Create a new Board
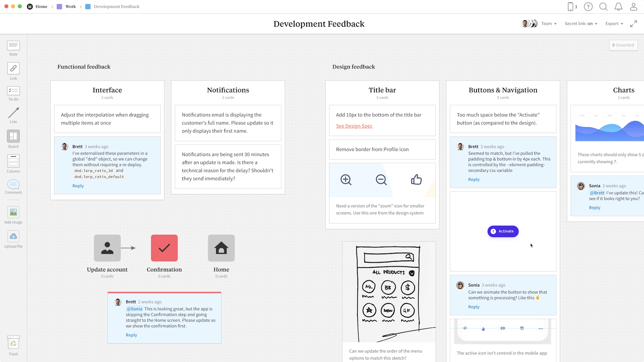This screenshot has height=362, width=644. (x=13, y=136)
